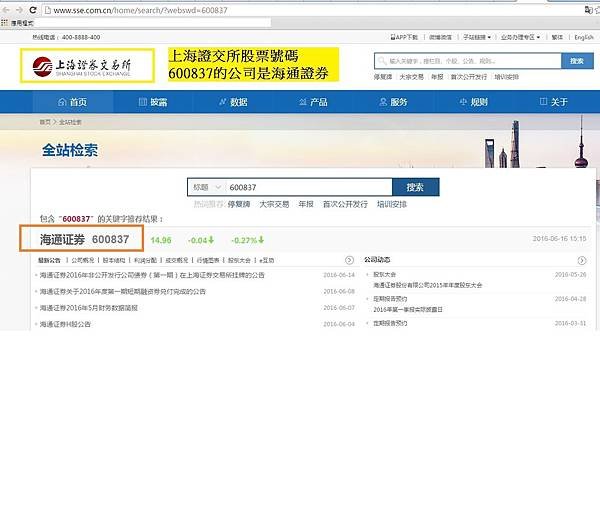Click the header keyword search field
The image size is (600, 509).
point(468,61)
